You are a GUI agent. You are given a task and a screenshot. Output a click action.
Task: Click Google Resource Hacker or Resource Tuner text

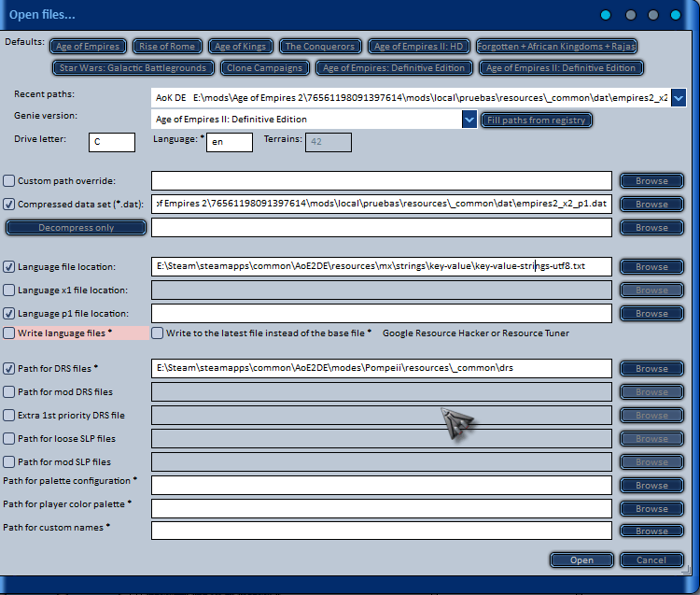(x=476, y=333)
